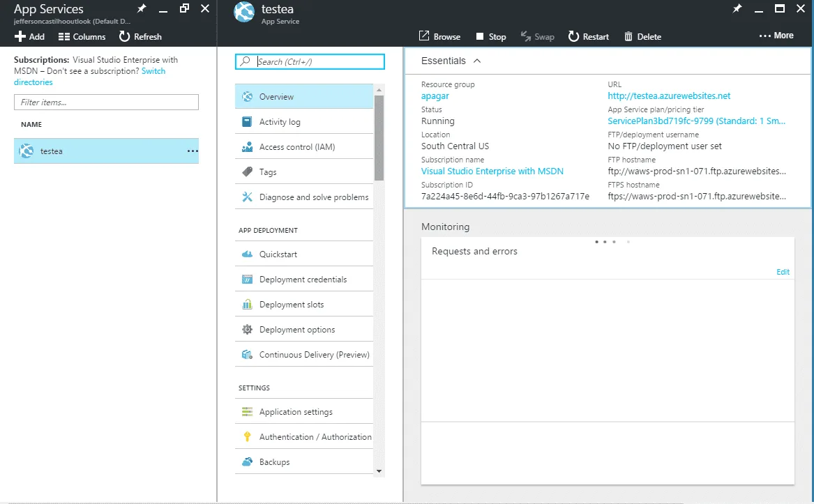This screenshot has height=504, width=814.
Task: Open testea row ellipsis context menu
Action: pos(193,151)
